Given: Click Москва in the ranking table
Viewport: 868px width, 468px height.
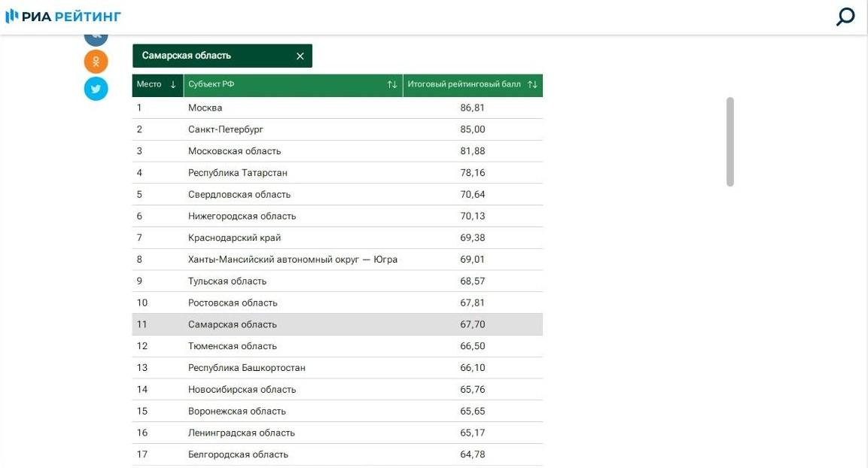Looking at the screenshot, I should [205, 108].
